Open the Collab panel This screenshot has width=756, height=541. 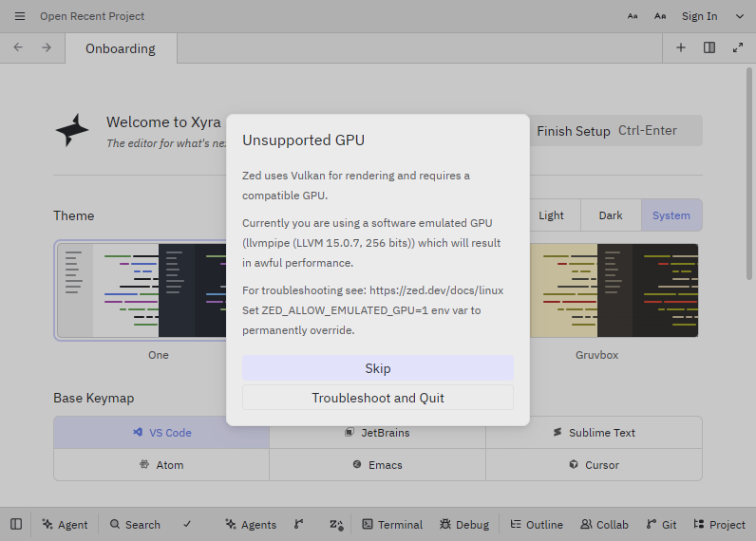[604, 524]
